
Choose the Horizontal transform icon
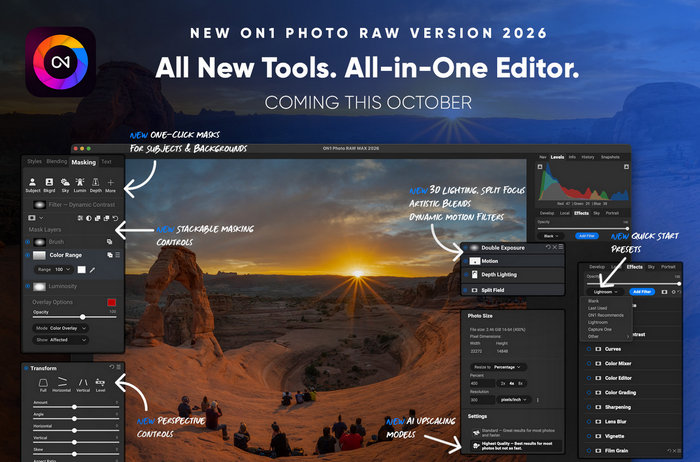pyautogui.click(x=62, y=382)
